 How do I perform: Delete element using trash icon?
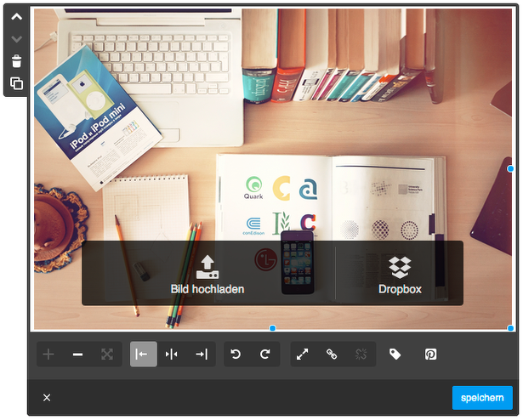[16, 61]
